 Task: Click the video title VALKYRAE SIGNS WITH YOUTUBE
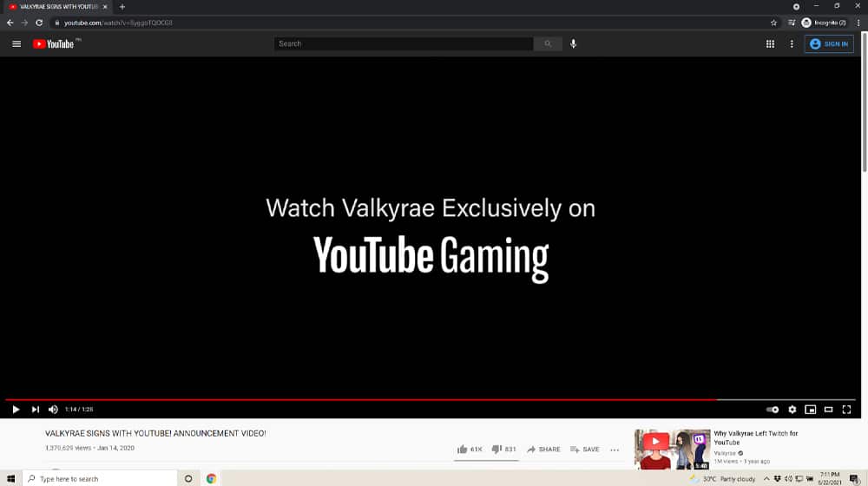tap(155, 433)
